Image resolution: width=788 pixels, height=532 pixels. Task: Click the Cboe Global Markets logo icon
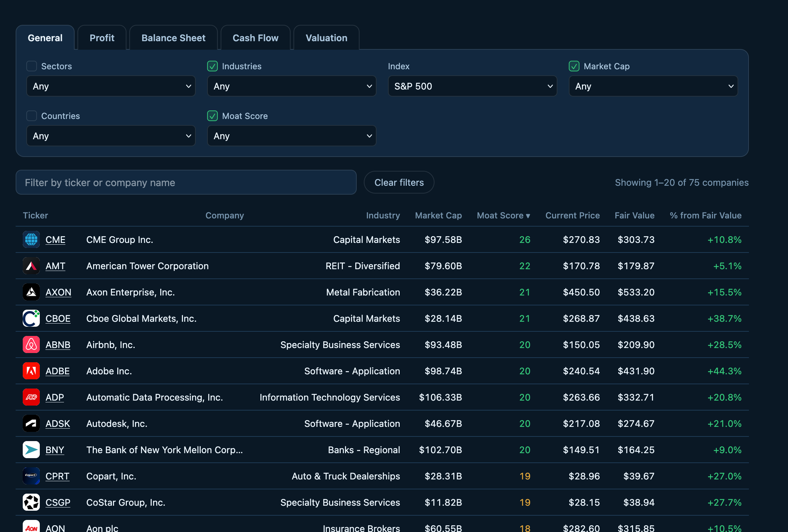pyautogui.click(x=31, y=318)
